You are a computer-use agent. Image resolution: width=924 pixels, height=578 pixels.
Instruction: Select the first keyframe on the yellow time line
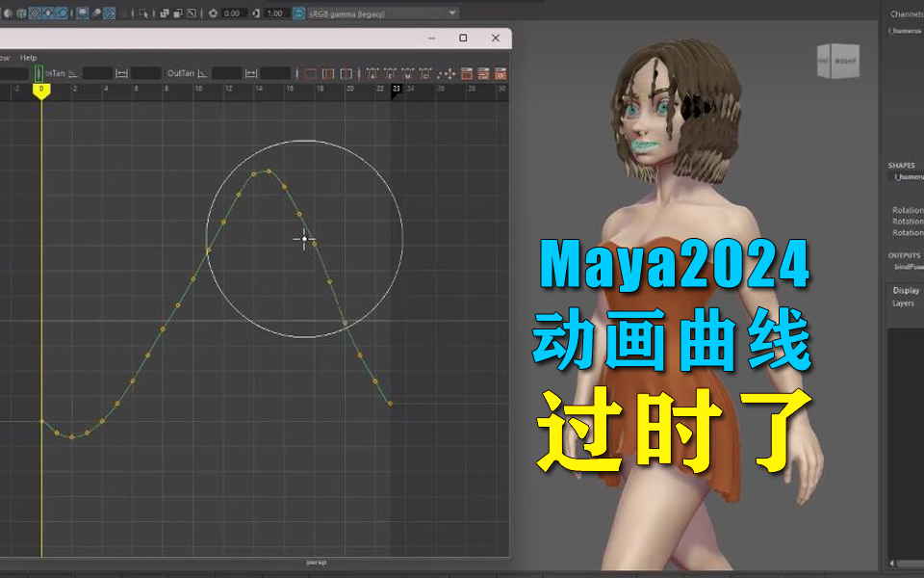pos(41,421)
